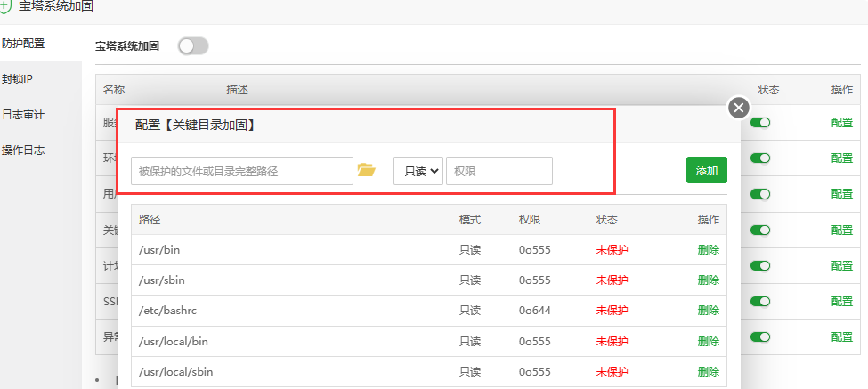Toggle status switch in the SS row

[760, 302]
